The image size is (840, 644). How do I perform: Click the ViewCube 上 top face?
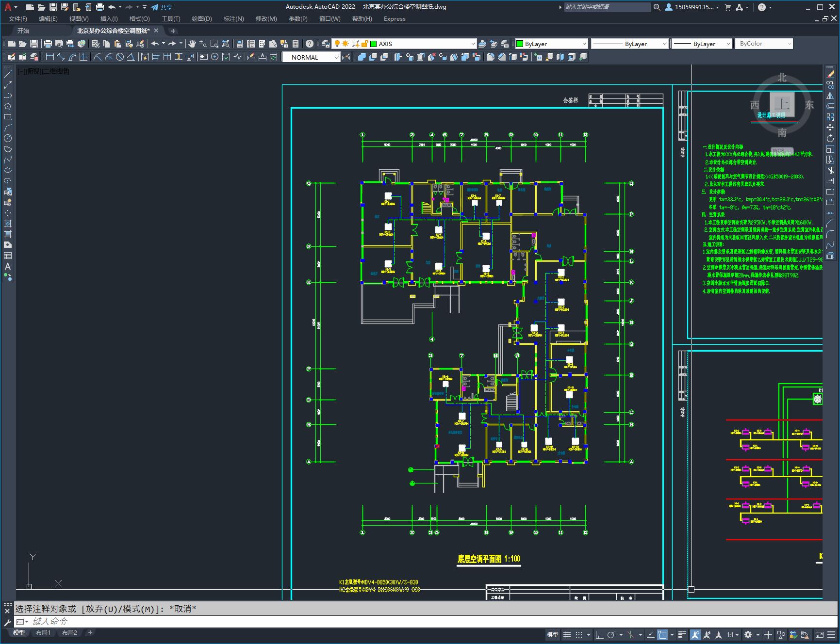point(782,105)
